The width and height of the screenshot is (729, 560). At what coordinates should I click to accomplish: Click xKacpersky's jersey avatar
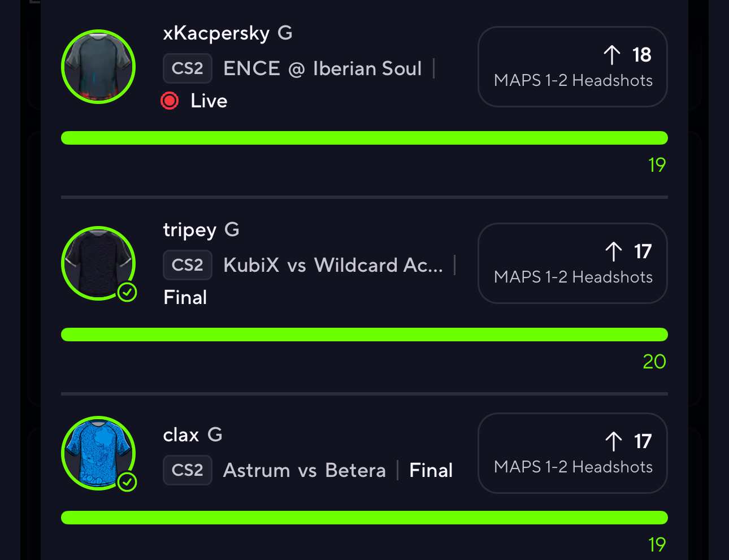(x=98, y=67)
